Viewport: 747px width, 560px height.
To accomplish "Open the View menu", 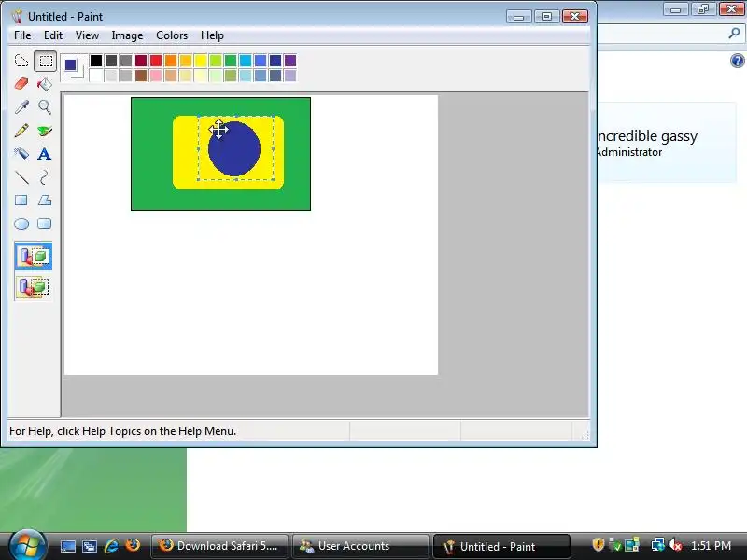I will 87,35.
